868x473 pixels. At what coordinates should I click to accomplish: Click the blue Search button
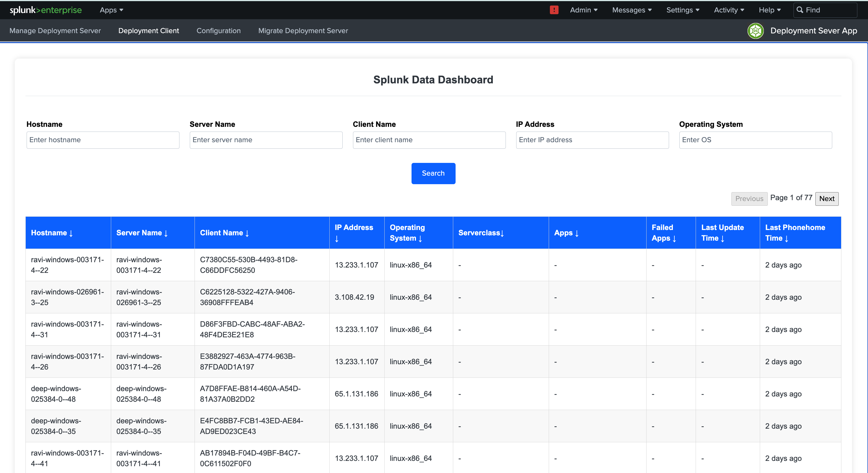(x=433, y=173)
